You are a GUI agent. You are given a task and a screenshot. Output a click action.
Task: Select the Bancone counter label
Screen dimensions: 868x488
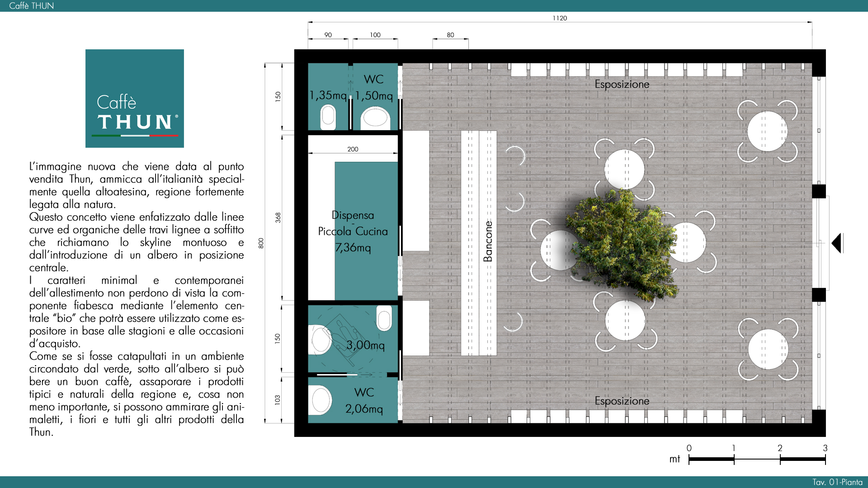[488, 241]
